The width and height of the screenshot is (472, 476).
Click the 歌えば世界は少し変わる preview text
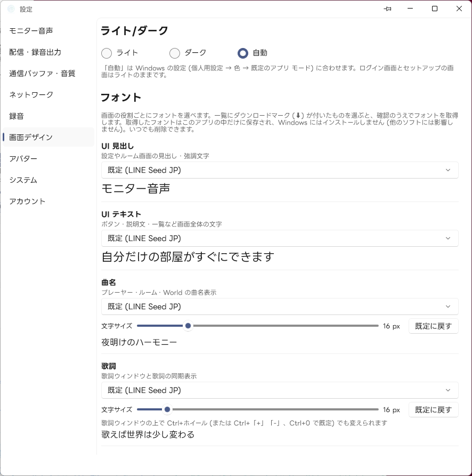[x=148, y=434]
